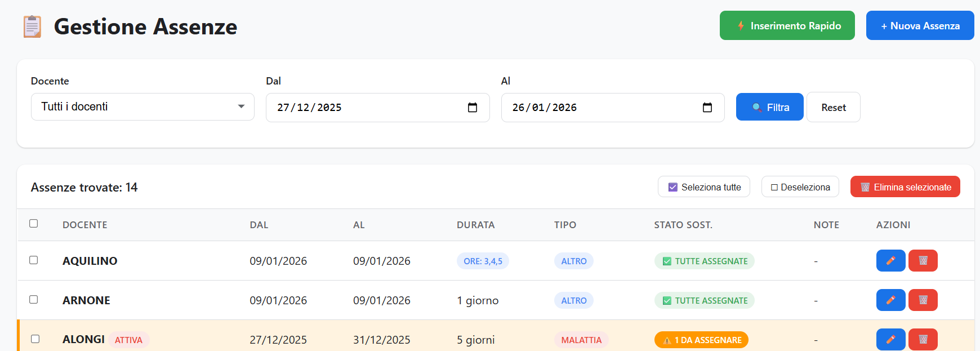Click the trash delete icon for AQUILINO
This screenshot has height=351, width=980.
click(x=923, y=261)
